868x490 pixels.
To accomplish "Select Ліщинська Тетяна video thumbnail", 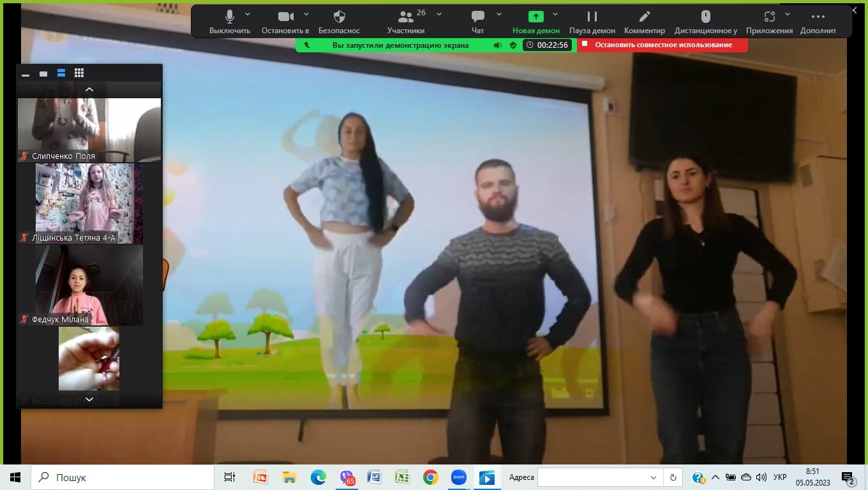I will click(89, 204).
